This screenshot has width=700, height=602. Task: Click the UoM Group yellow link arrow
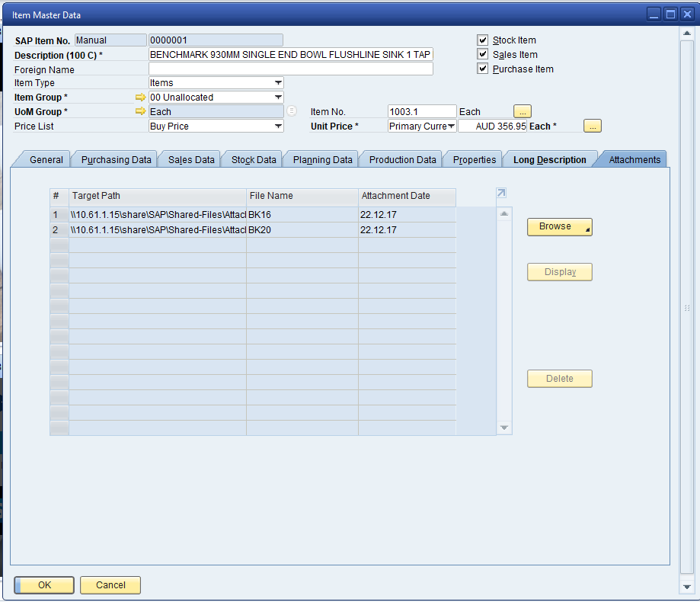tap(140, 112)
